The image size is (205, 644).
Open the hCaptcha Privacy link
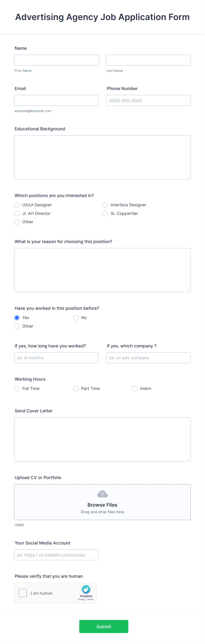[x=82, y=599]
